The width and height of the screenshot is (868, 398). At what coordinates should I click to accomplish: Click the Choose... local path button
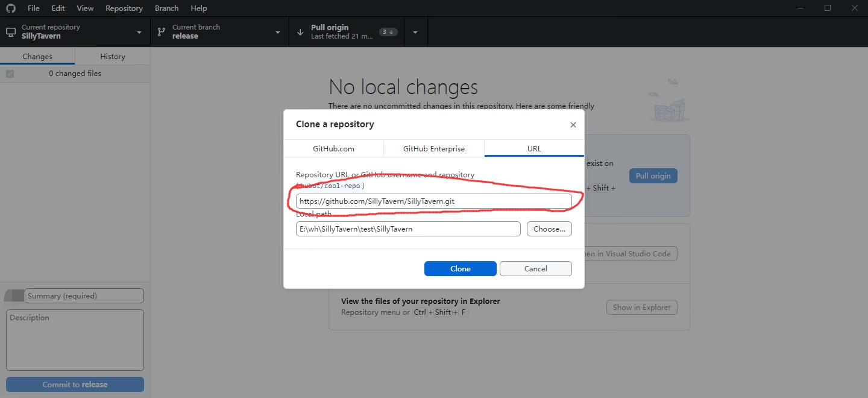point(550,229)
